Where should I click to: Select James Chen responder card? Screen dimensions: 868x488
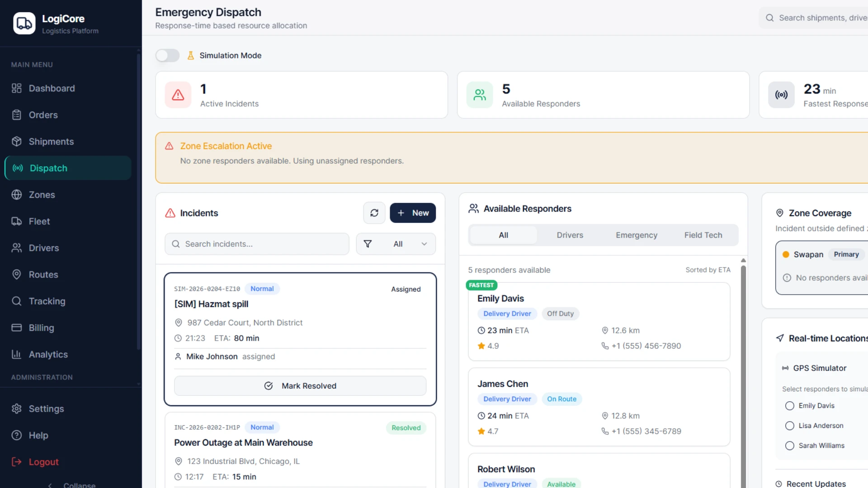tap(599, 407)
